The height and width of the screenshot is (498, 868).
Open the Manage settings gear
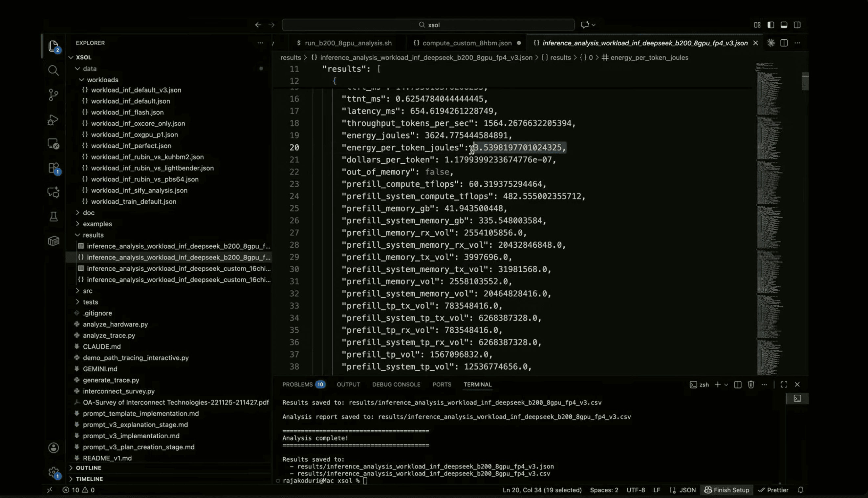coord(54,472)
